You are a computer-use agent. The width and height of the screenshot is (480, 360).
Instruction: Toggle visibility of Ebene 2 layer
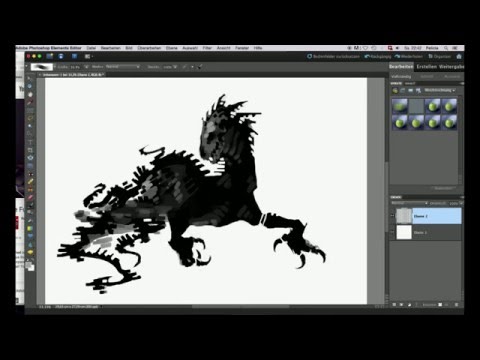(x=392, y=216)
